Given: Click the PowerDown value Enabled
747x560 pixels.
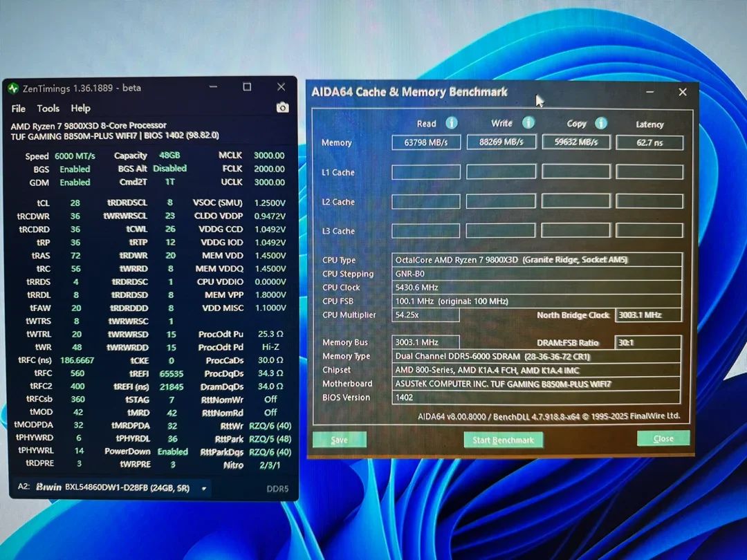Looking at the screenshot, I should click(x=172, y=452).
